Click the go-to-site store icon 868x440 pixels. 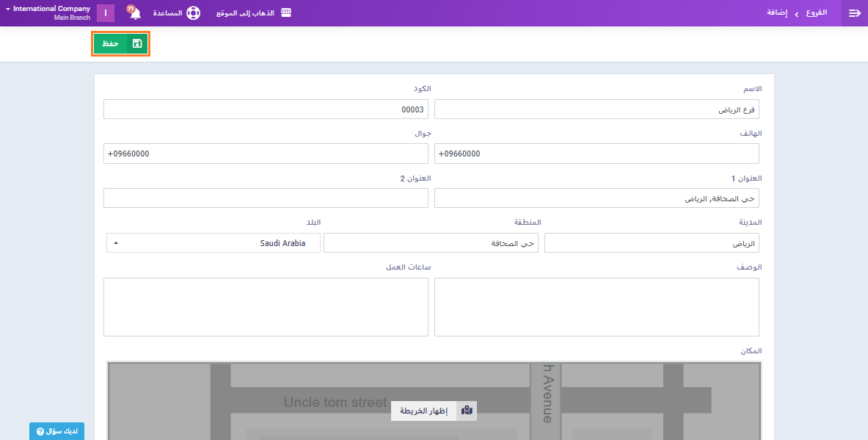tap(286, 13)
